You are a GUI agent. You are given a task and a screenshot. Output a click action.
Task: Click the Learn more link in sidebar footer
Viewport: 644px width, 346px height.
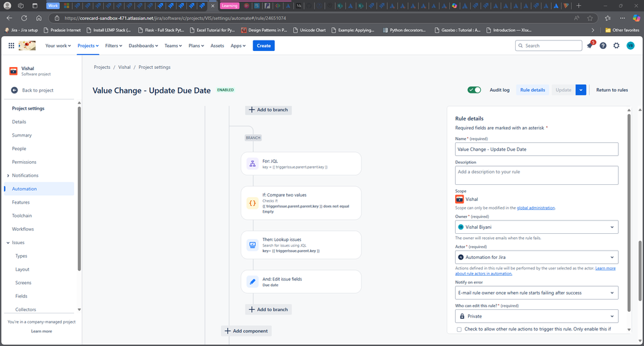click(41, 331)
